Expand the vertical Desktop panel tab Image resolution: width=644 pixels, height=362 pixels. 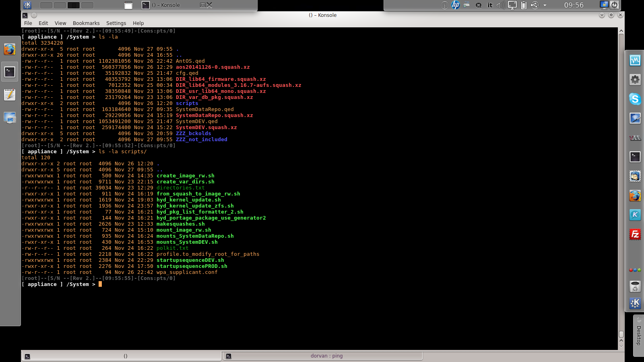[x=638, y=334]
